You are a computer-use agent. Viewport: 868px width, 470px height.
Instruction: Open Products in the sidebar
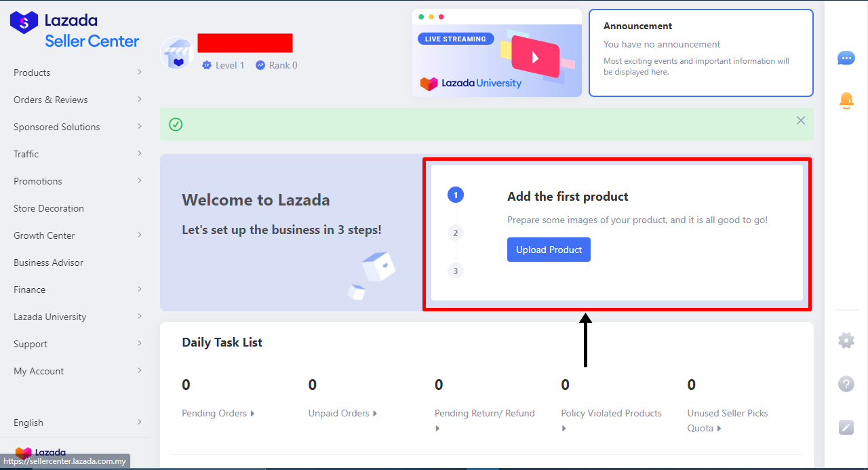tap(32, 73)
